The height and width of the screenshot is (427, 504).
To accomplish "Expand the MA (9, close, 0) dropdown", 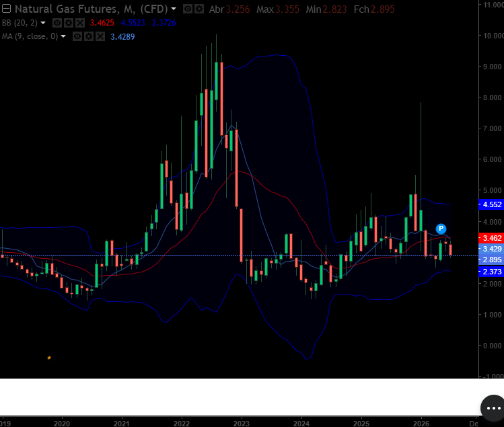I will click(63, 36).
